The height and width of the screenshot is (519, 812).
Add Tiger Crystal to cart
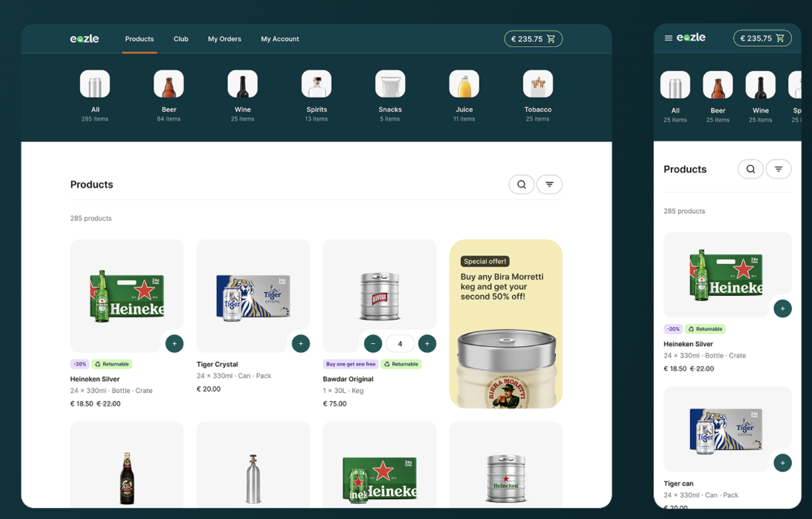[x=300, y=344]
